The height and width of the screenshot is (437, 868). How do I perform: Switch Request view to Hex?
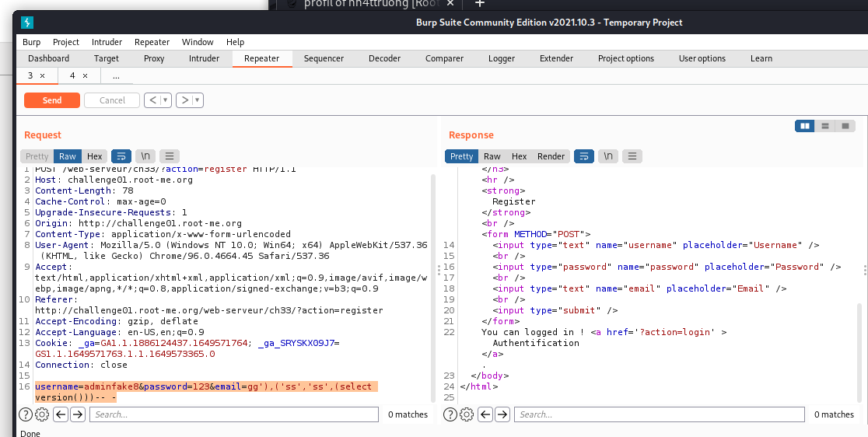(95, 156)
